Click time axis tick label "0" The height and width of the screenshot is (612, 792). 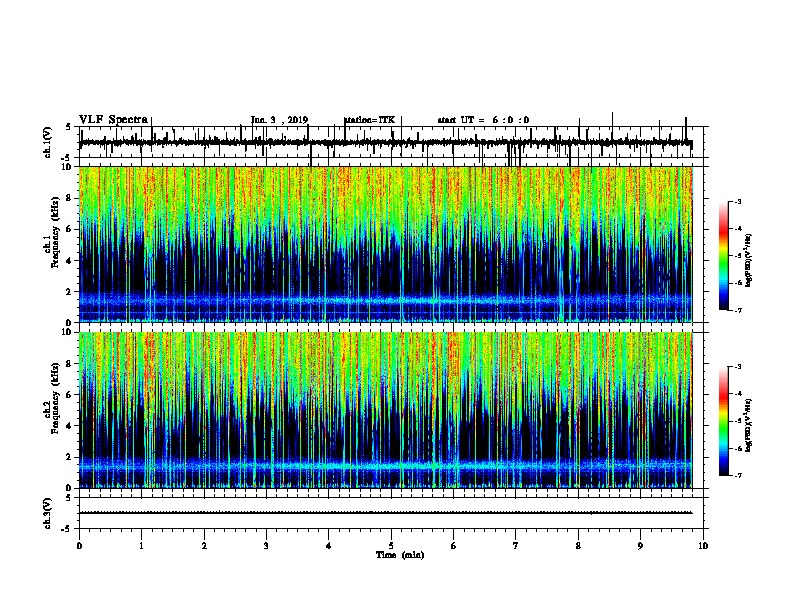point(79,546)
